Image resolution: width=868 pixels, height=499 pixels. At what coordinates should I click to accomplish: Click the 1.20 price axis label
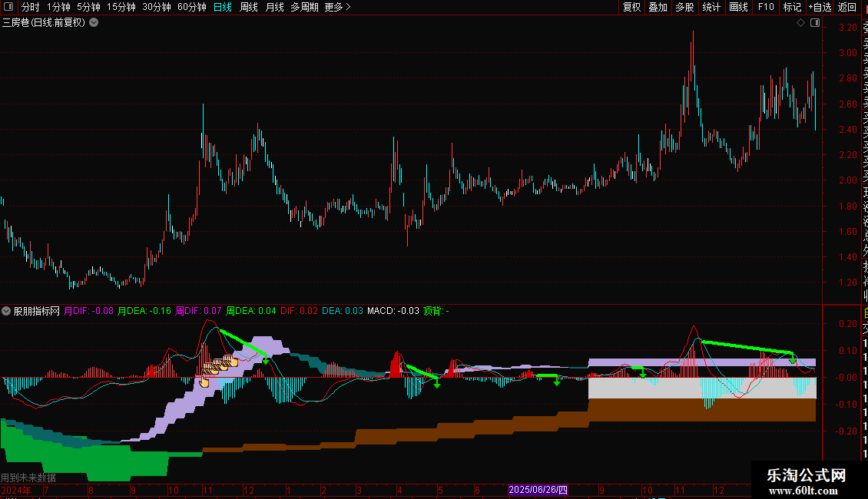848,283
